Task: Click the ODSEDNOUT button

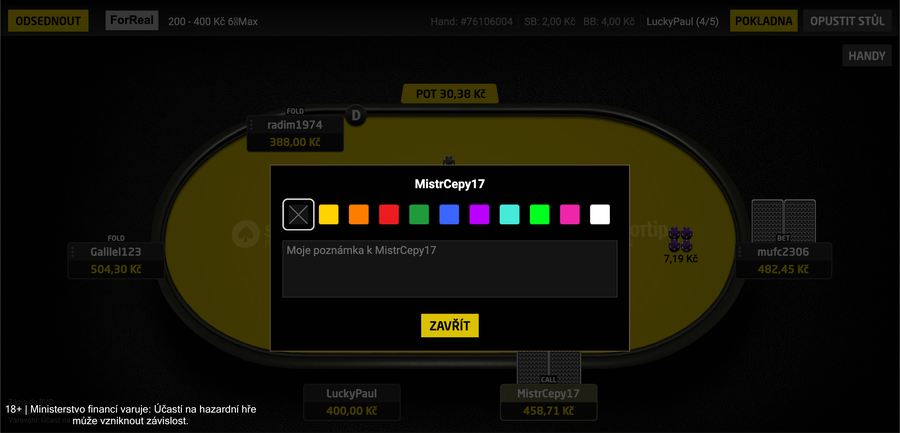Action: point(48,21)
